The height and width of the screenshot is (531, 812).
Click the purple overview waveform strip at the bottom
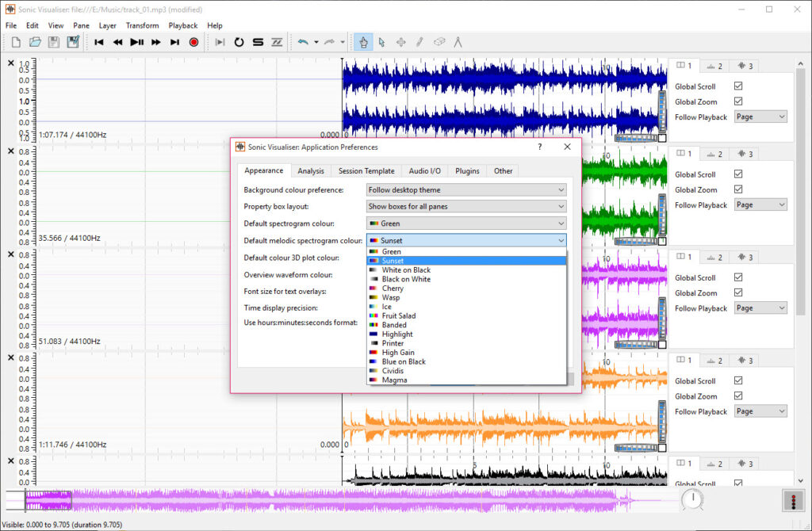[x=342, y=500]
